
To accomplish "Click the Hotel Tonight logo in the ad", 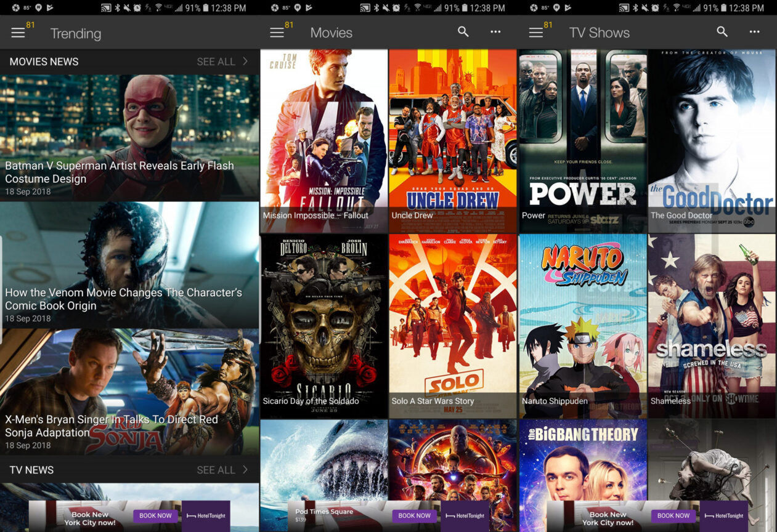I will (207, 516).
